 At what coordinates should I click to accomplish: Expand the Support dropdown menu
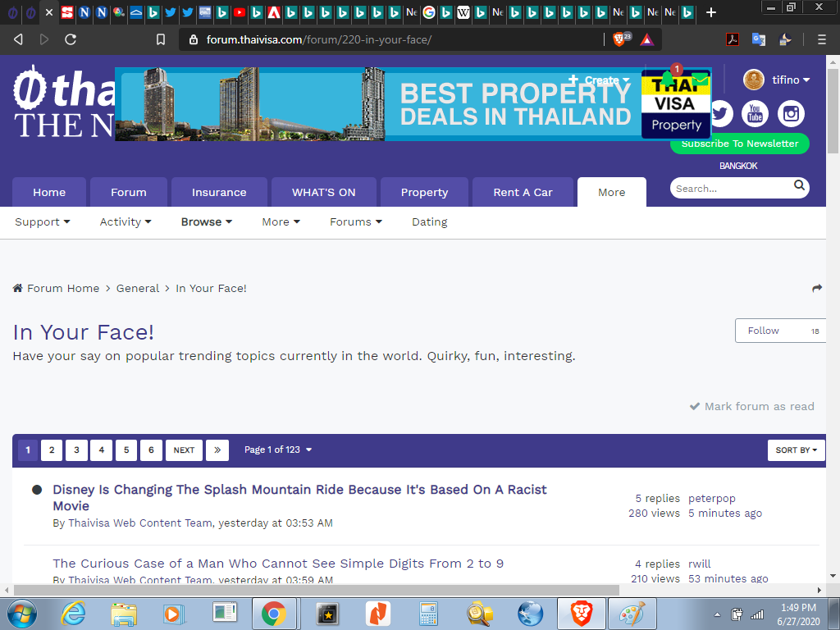43,221
